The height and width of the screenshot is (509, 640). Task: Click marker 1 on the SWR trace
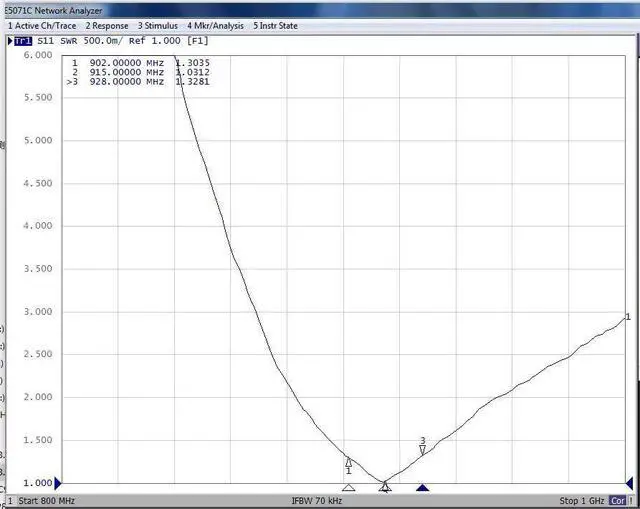pos(349,462)
